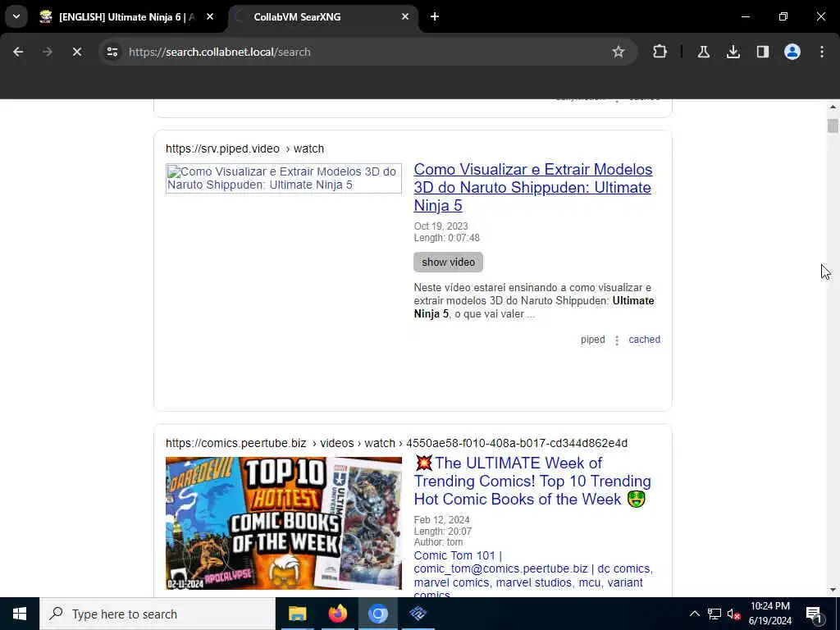Click Top 10 Hottest Comic Books thumbnail

[x=283, y=523]
